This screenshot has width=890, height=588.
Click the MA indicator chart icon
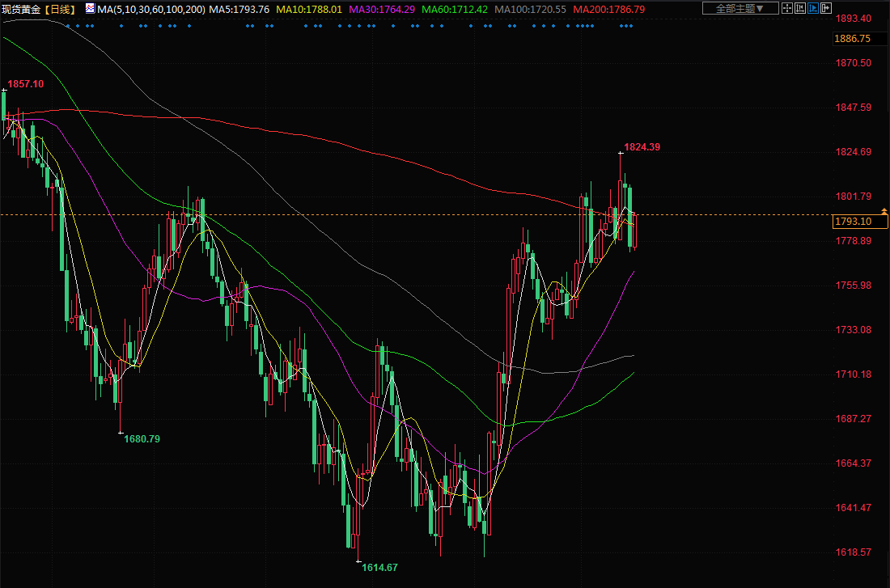coord(89,9)
